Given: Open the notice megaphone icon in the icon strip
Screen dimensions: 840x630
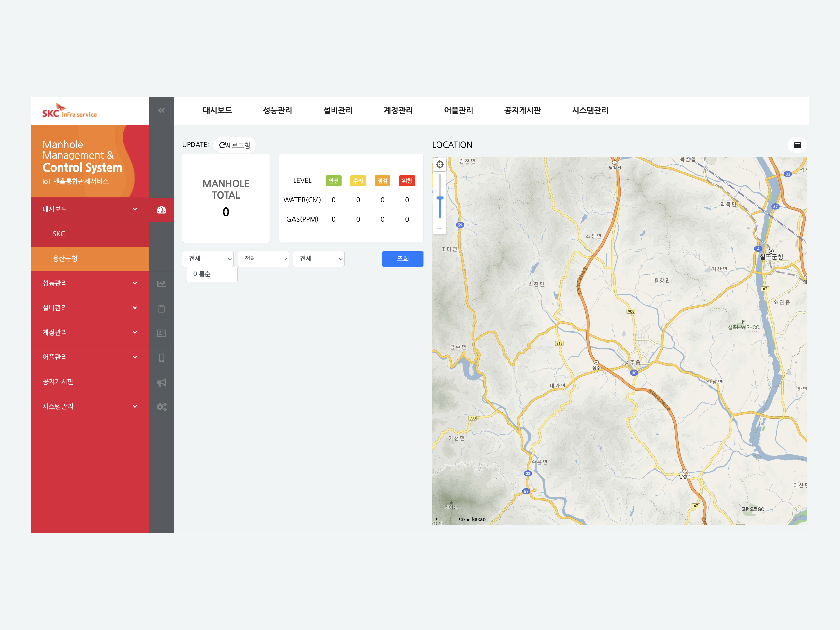Looking at the screenshot, I should point(161,382).
